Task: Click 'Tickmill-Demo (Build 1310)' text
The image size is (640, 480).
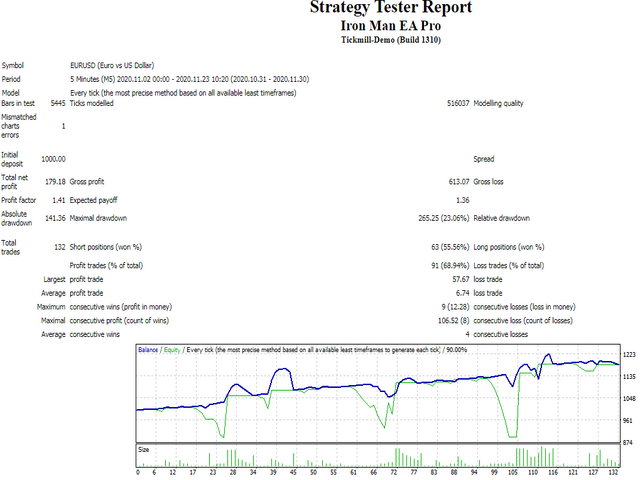Action: 391,40
